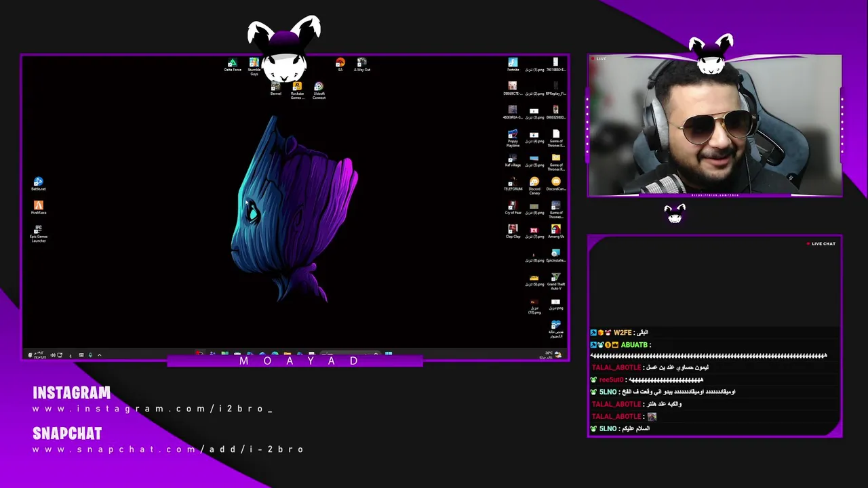Open the Stumble Guys desktop shortcut
The image size is (868, 488).
pyautogui.click(x=254, y=66)
